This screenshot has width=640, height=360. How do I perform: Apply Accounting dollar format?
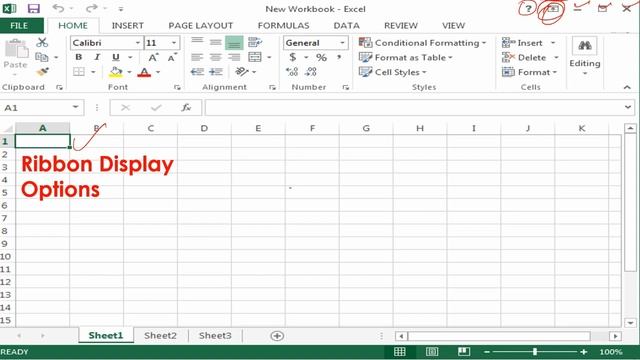[292, 57]
